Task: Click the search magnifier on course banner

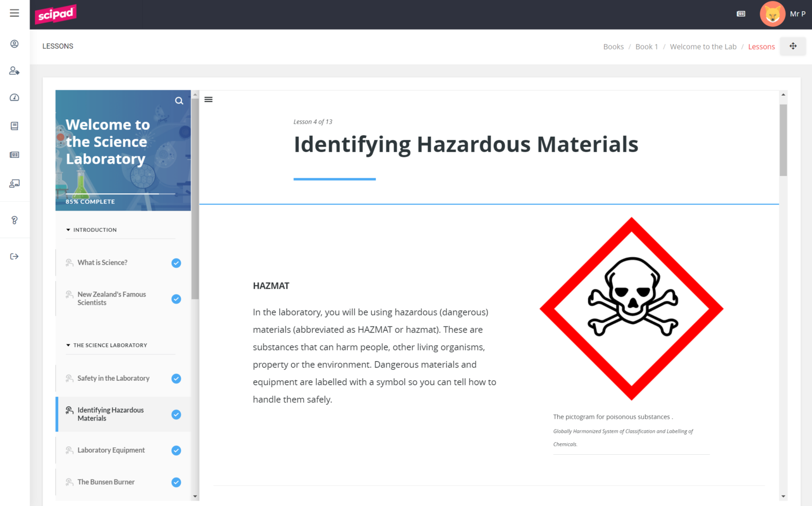Action: 179,101
